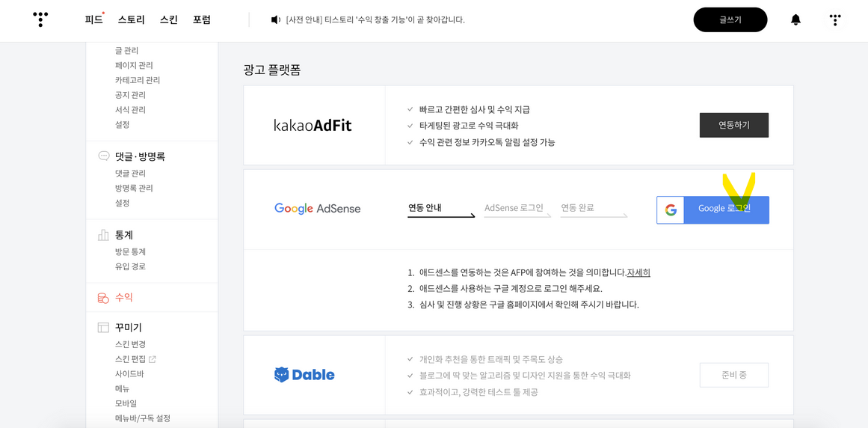The height and width of the screenshot is (428, 868).
Task: Select 글 관리 in sidebar
Action: 127,50
